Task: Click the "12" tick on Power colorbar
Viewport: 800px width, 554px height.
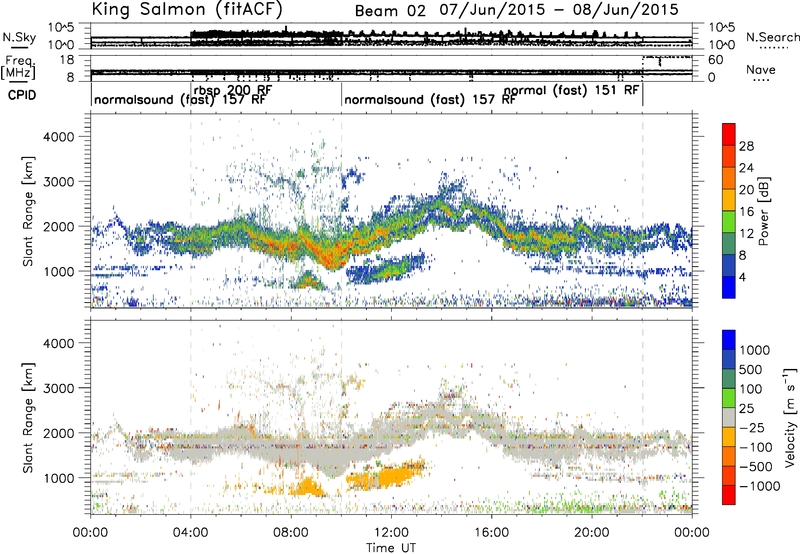Action: click(x=746, y=234)
